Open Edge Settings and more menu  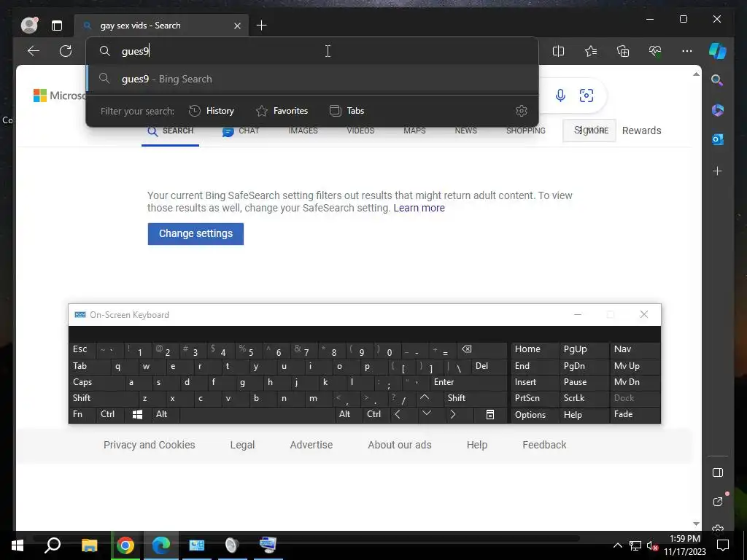click(687, 51)
